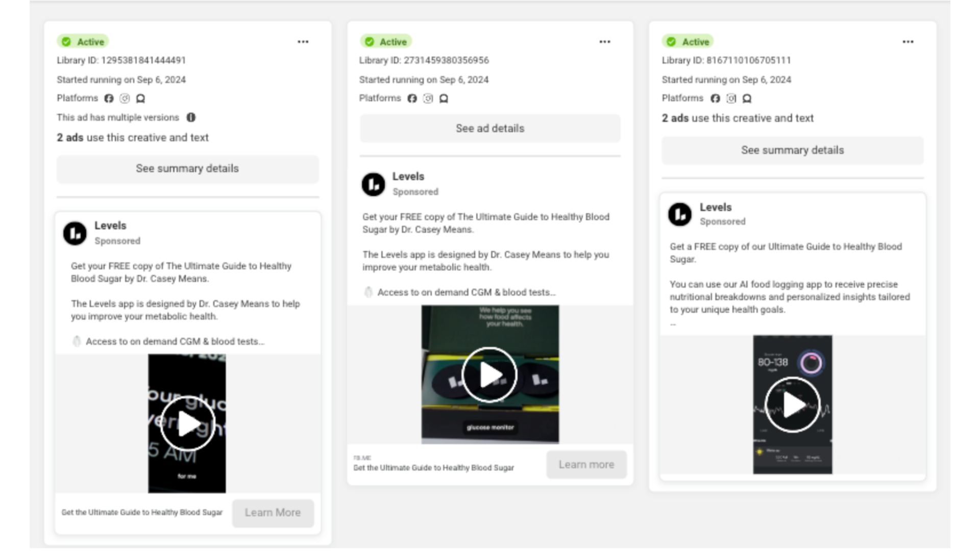Click See summary details on first card
Viewport: 980px width, 551px height.
187,169
